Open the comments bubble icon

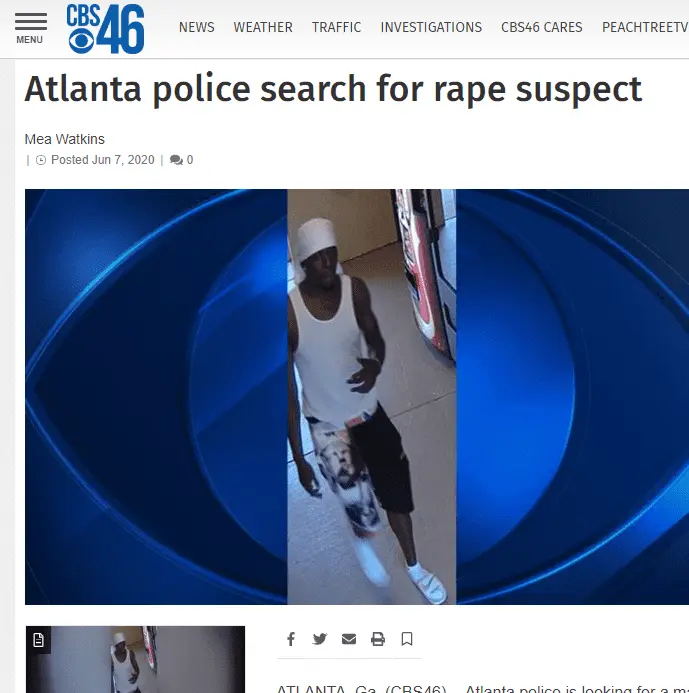[x=176, y=160]
